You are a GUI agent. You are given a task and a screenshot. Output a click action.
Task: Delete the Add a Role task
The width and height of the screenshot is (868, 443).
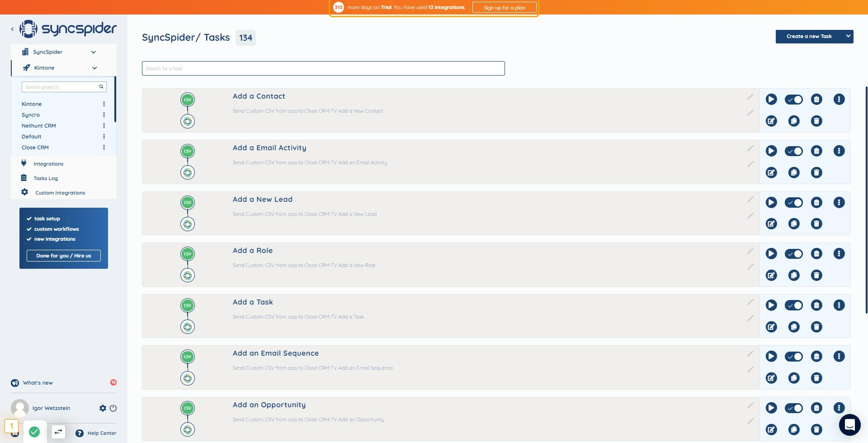tap(816, 275)
